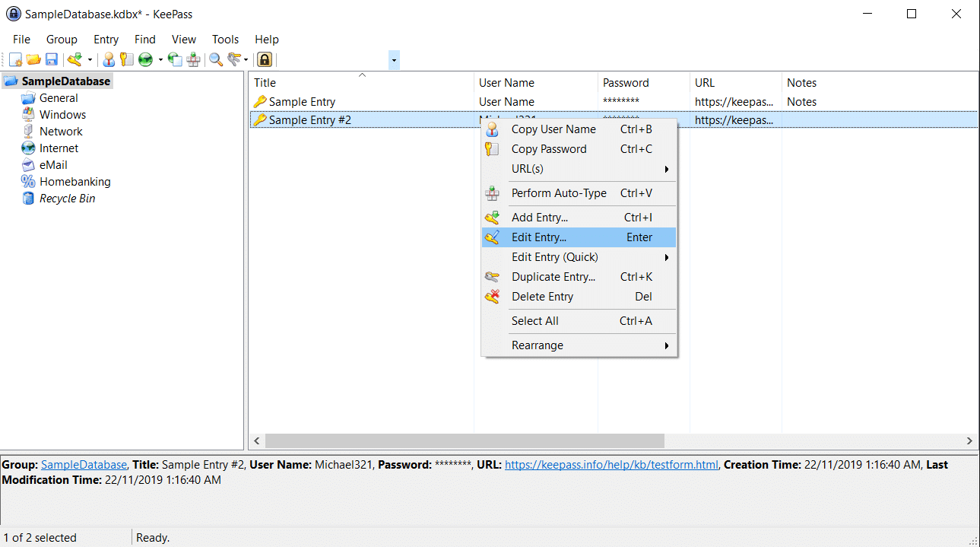Click the Find magnifier toolbar icon

click(216, 59)
